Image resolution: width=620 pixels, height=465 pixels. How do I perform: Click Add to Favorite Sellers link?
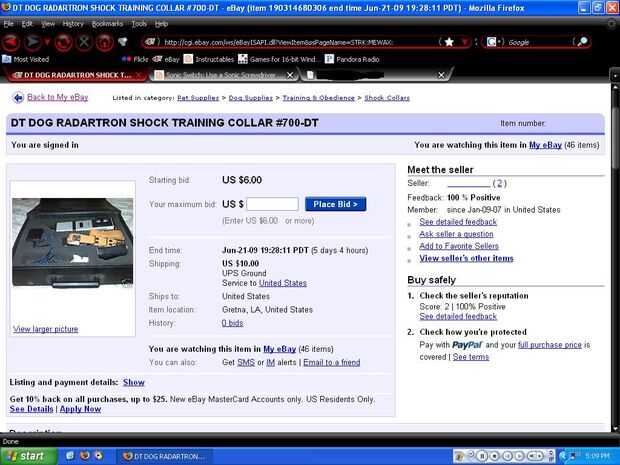(459, 246)
